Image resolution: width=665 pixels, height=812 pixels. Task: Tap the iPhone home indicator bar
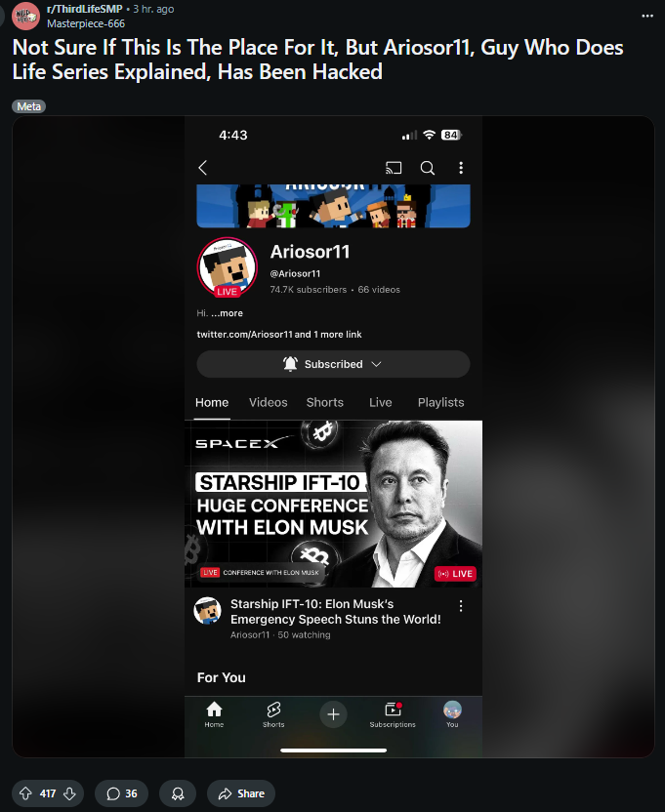pos(333,750)
